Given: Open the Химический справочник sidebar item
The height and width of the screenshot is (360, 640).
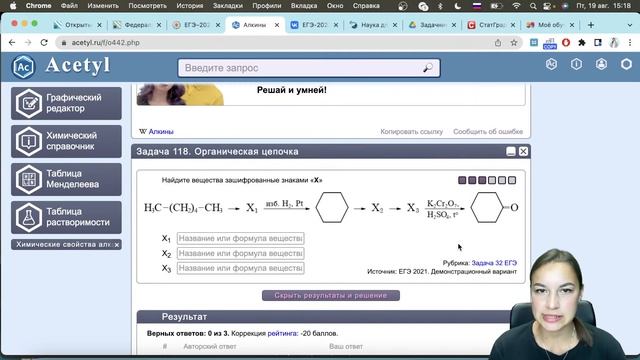Looking at the screenshot, I should click(x=66, y=141).
